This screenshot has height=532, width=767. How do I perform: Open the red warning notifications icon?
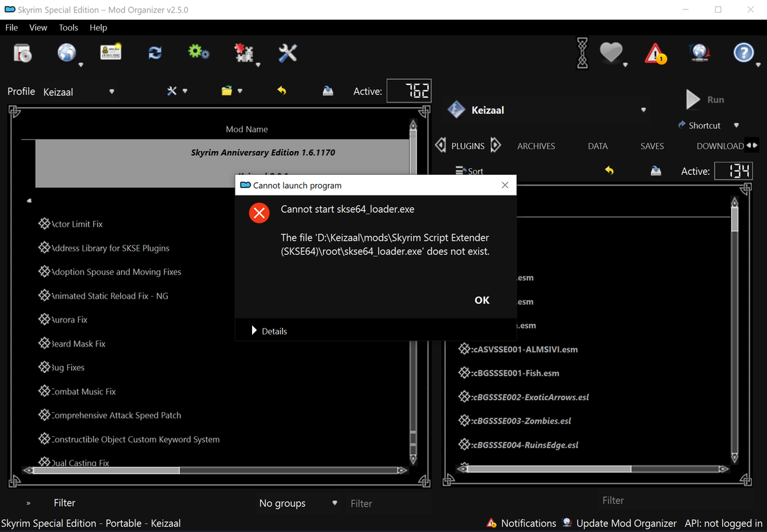[x=655, y=53]
